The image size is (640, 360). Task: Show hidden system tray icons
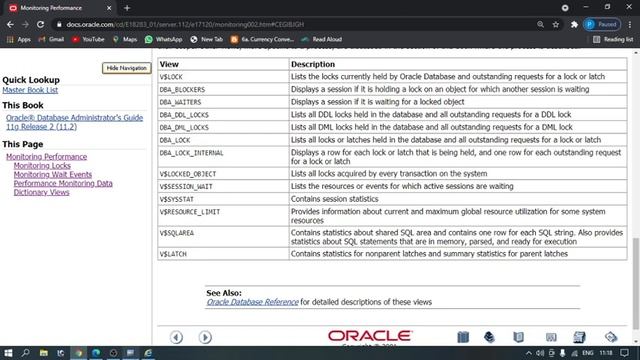[x=529, y=353]
